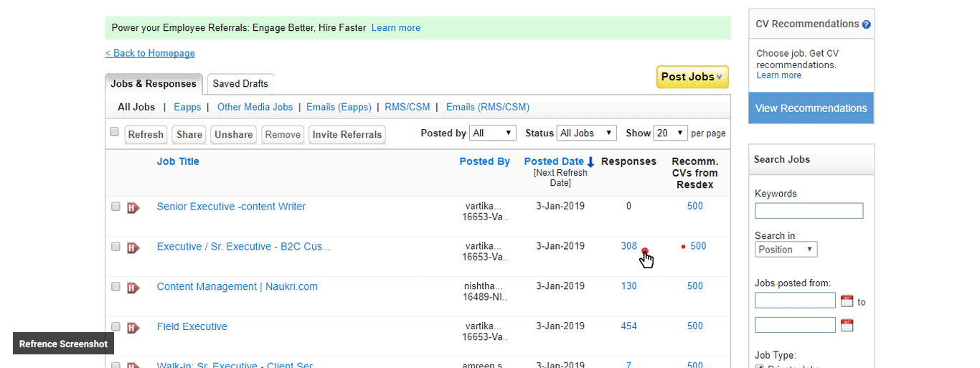Image resolution: width=980 pixels, height=368 pixels.
Task: Open the calendar icon for the end date field
Action: [847, 325]
